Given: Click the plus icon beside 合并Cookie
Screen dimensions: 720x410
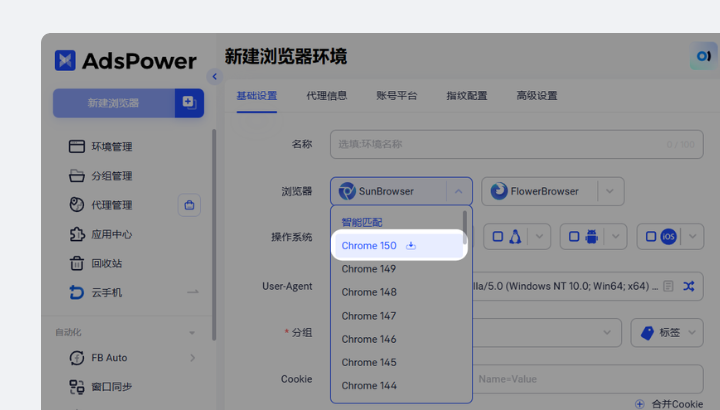Looking at the screenshot, I should pos(640,404).
